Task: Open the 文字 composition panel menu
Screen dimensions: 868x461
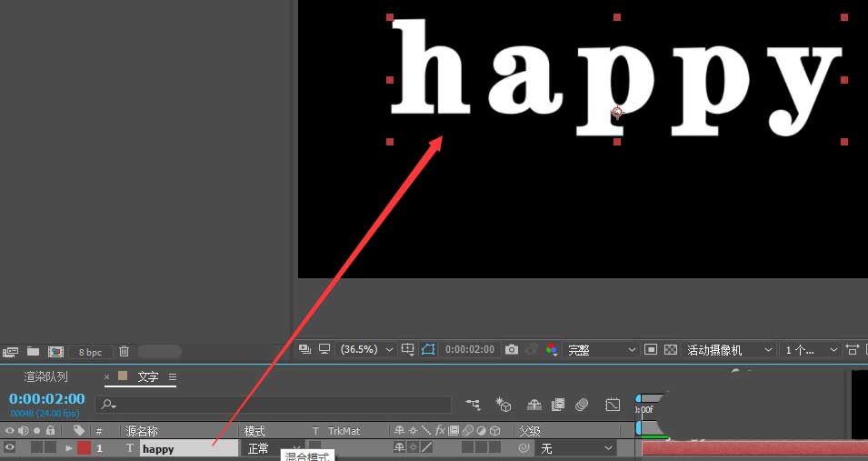Action: [x=173, y=376]
